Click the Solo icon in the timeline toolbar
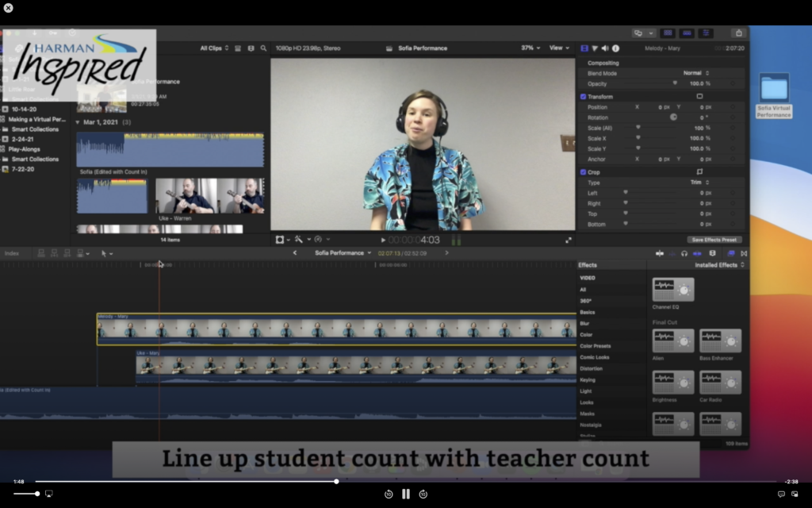 point(697,253)
